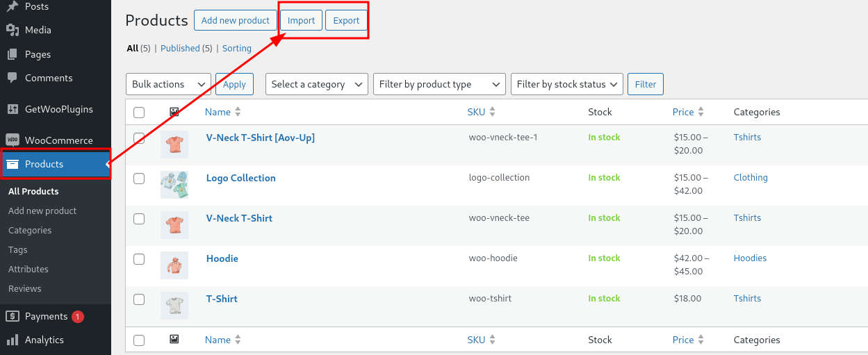Open Add new product submenu item
Image resolution: width=868 pixels, height=355 pixels.
(x=42, y=210)
